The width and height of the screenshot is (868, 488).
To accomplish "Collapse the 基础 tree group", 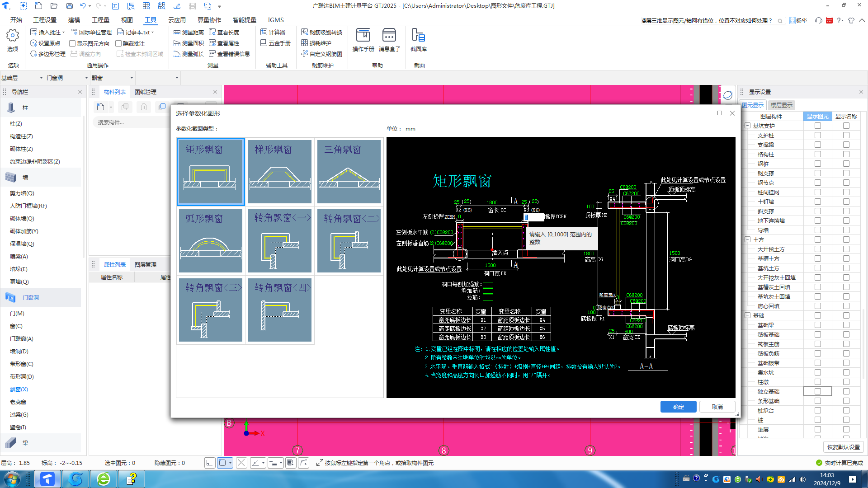I will pos(748,315).
